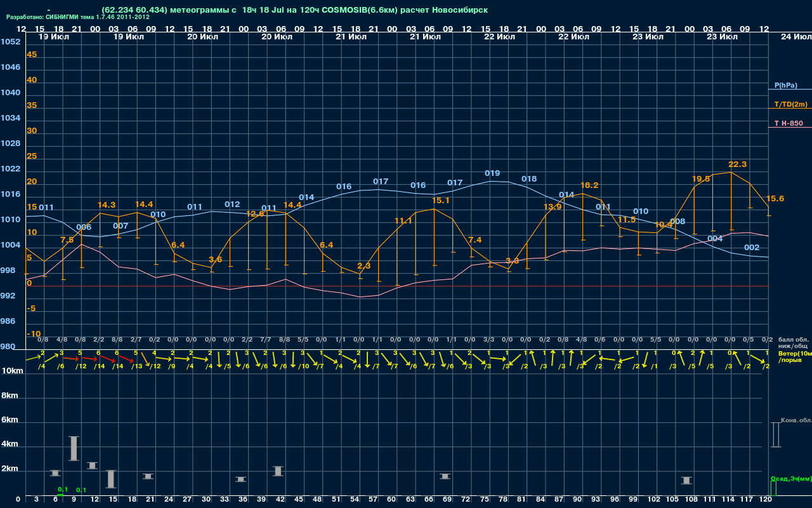Click the peak temperature label 22.3
Screen dimensions: 812x508
coord(737,164)
